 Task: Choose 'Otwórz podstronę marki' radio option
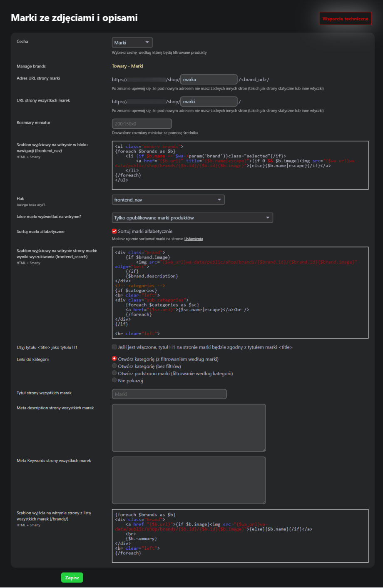[x=114, y=373]
